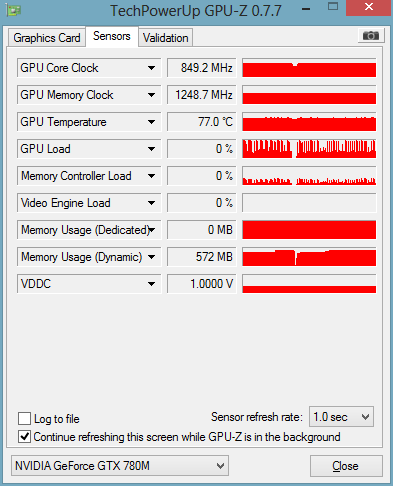Enable the Log to file checkbox
Screen dimensions: 393x486
tap(25, 418)
